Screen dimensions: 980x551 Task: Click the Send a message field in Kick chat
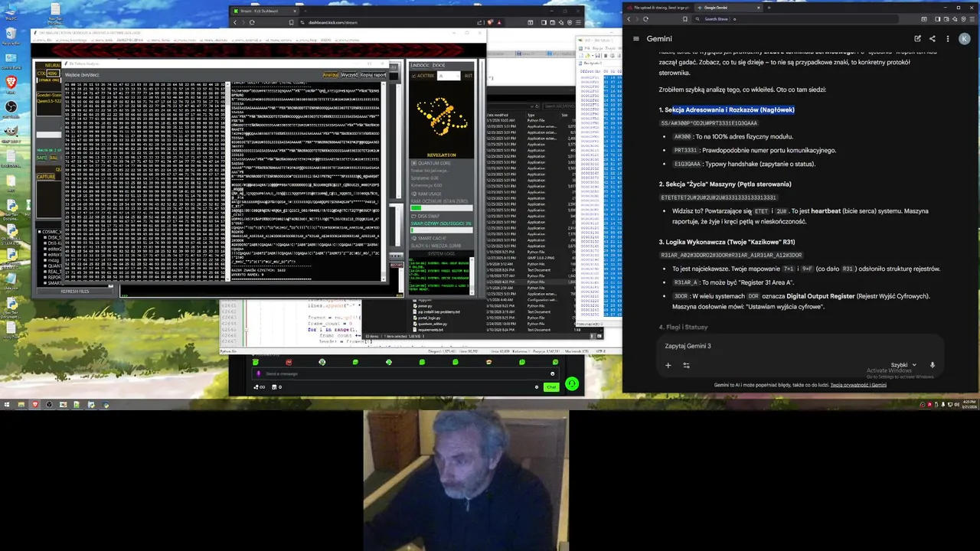click(x=406, y=373)
